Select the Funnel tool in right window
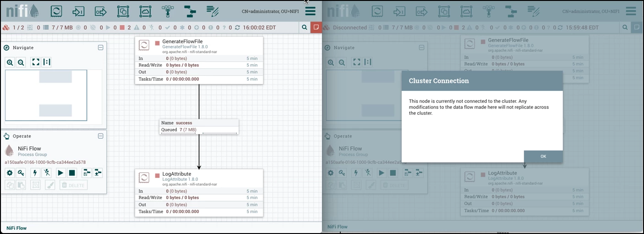 (x=488, y=11)
